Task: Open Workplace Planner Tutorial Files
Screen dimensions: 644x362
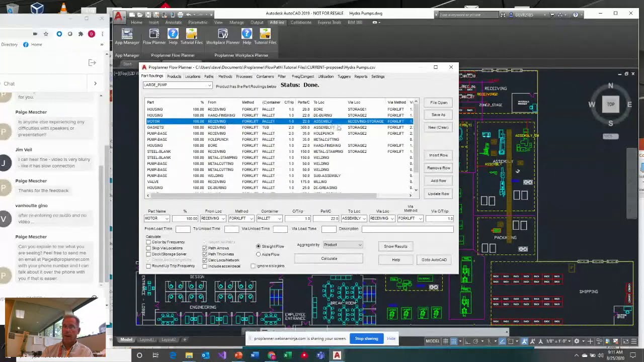Action: tap(265, 37)
